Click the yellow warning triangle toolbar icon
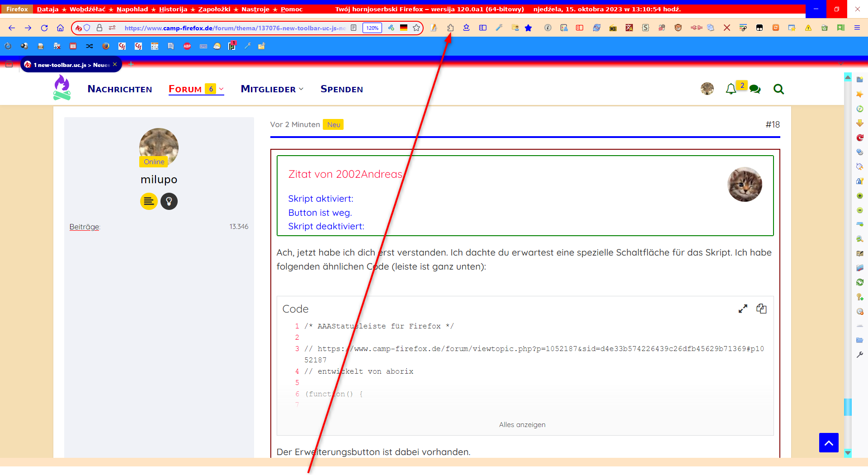 [x=808, y=28]
